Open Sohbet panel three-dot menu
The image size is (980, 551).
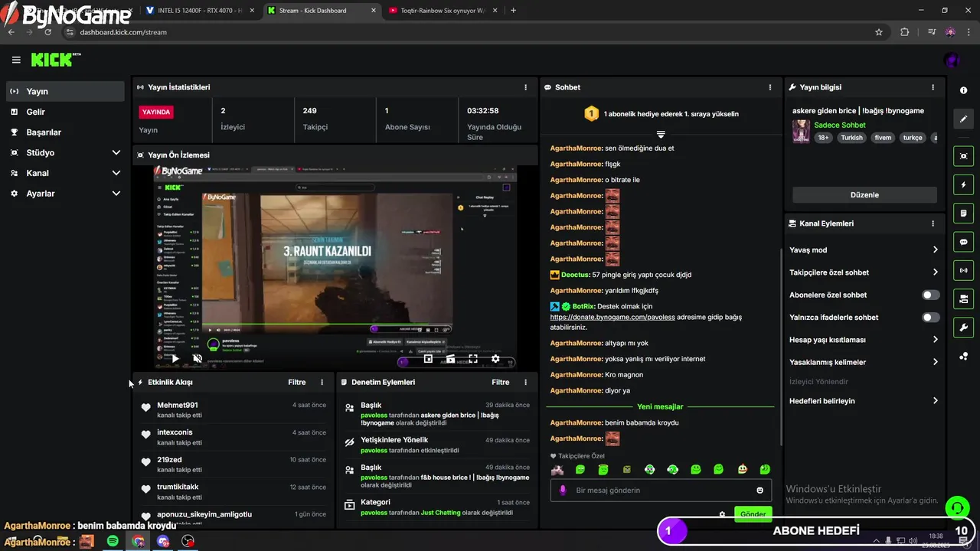tap(770, 87)
